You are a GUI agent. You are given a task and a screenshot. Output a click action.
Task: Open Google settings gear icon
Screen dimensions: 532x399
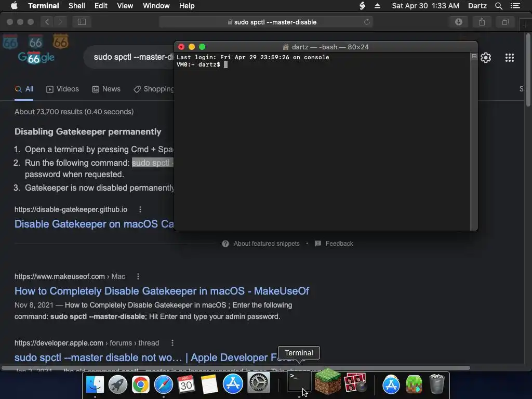point(486,58)
